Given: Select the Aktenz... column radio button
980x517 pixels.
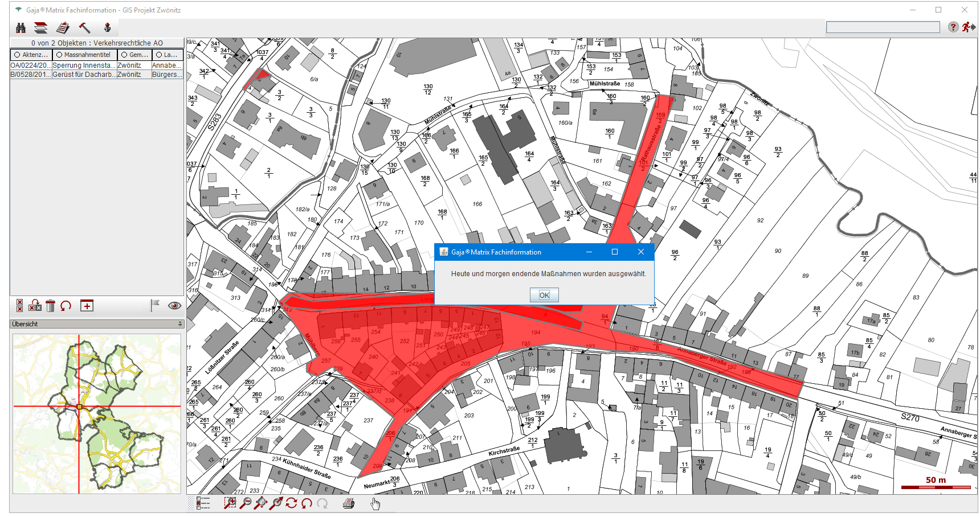Looking at the screenshot, I should pos(18,55).
